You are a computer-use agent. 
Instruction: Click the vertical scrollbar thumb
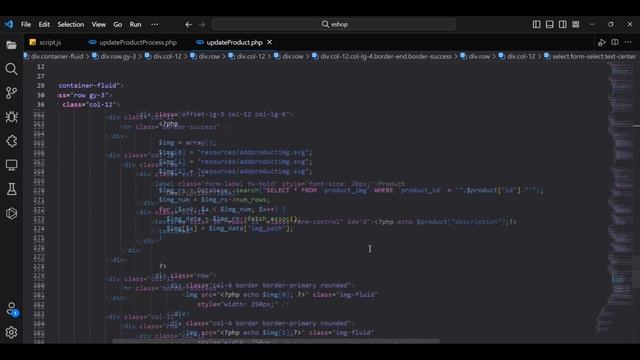click(x=637, y=271)
